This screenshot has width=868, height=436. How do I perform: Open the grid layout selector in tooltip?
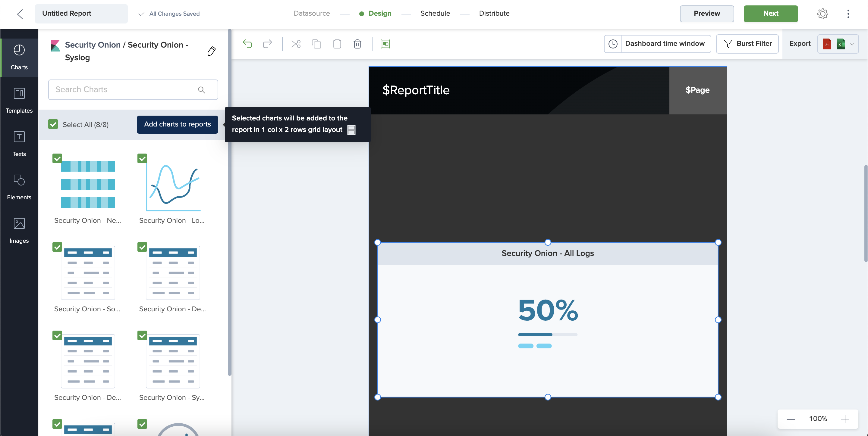(x=351, y=130)
